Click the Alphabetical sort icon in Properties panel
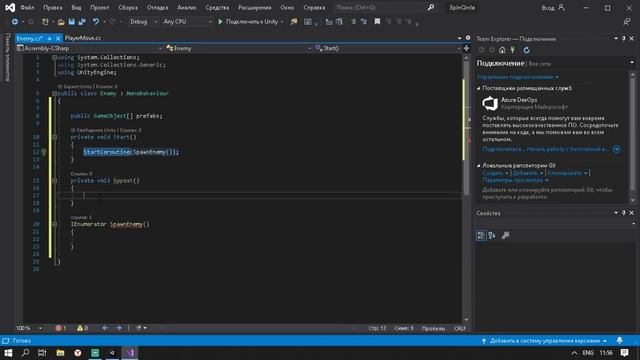640x360 pixels. pyautogui.click(x=492, y=235)
